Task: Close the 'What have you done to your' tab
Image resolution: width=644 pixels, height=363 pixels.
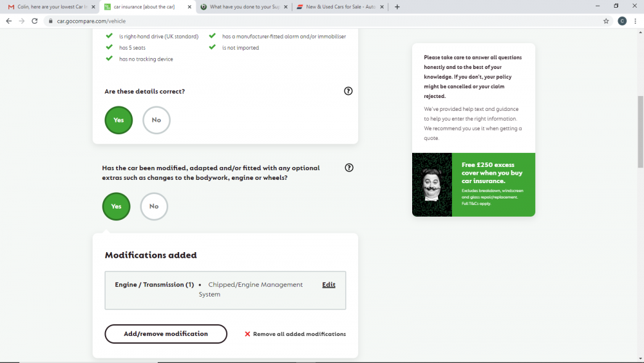Action: (x=285, y=6)
